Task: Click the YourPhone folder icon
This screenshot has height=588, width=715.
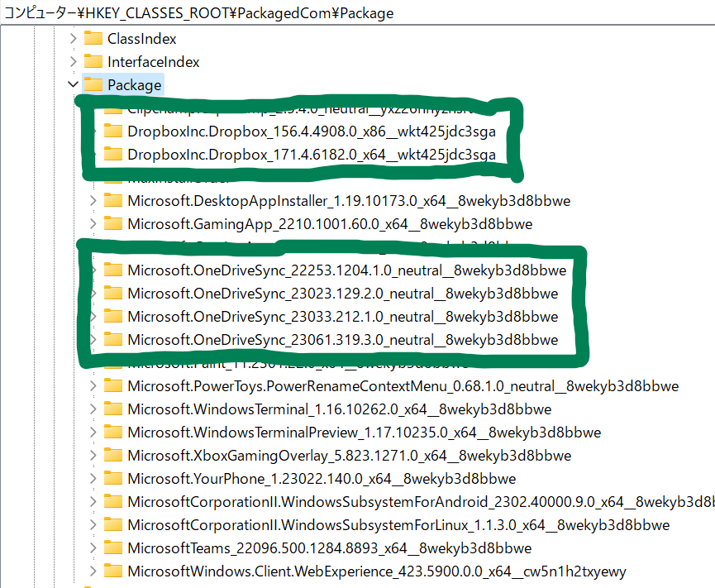Action: [113, 479]
